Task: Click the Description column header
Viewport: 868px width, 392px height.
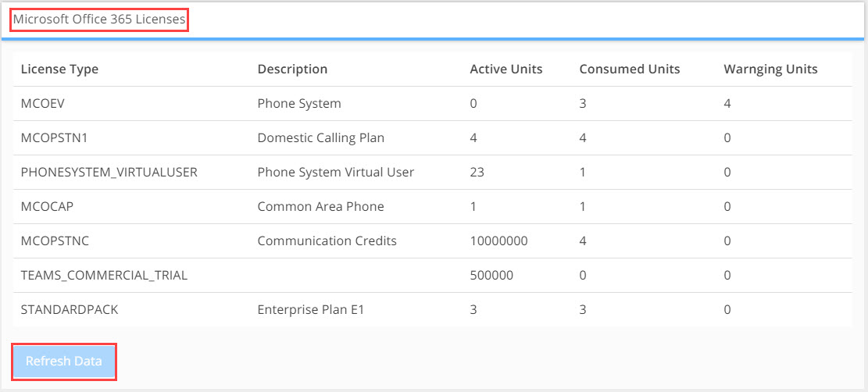Action: pyautogui.click(x=292, y=69)
